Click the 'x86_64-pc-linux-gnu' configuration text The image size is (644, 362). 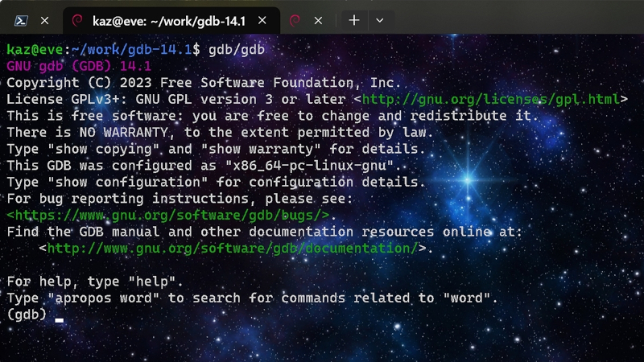click(x=310, y=166)
